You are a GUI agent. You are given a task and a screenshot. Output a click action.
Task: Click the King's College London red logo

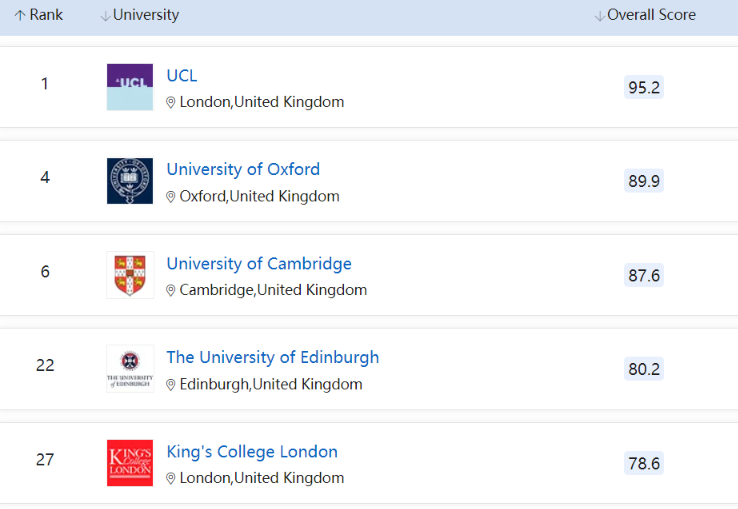[130, 463]
